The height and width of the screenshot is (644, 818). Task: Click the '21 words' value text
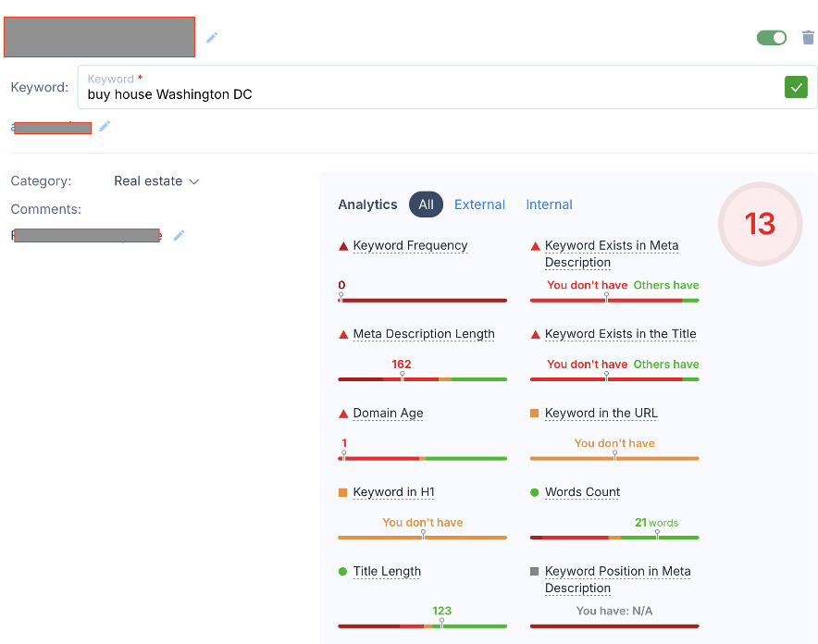click(x=656, y=523)
